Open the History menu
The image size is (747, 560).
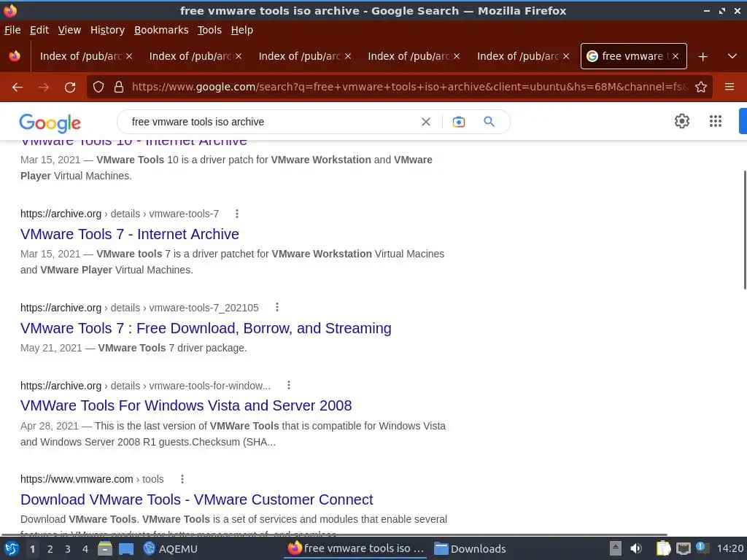point(108,30)
